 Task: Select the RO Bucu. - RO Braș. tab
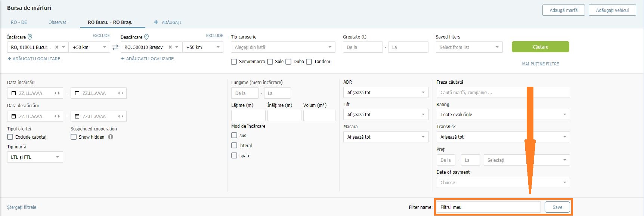click(110, 22)
